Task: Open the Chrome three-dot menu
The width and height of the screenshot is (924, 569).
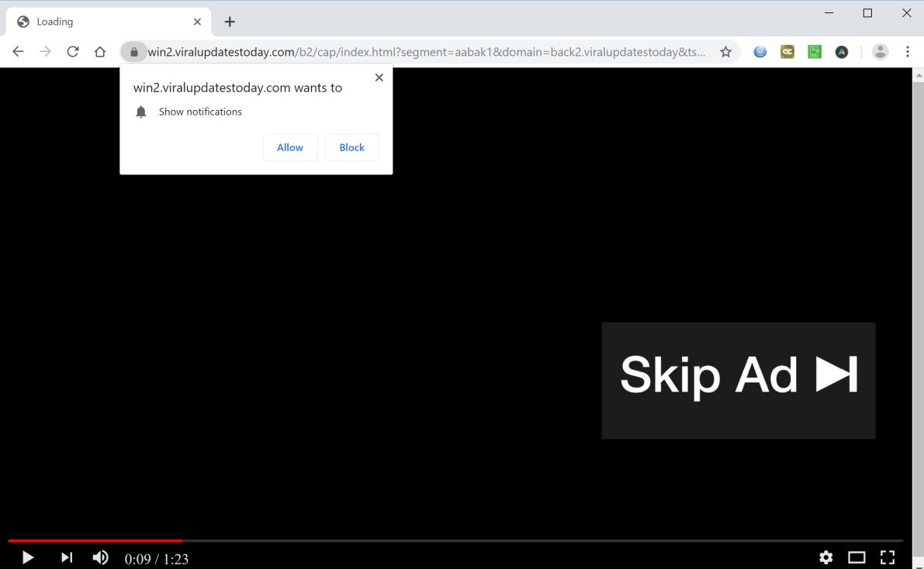Action: [907, 51]
